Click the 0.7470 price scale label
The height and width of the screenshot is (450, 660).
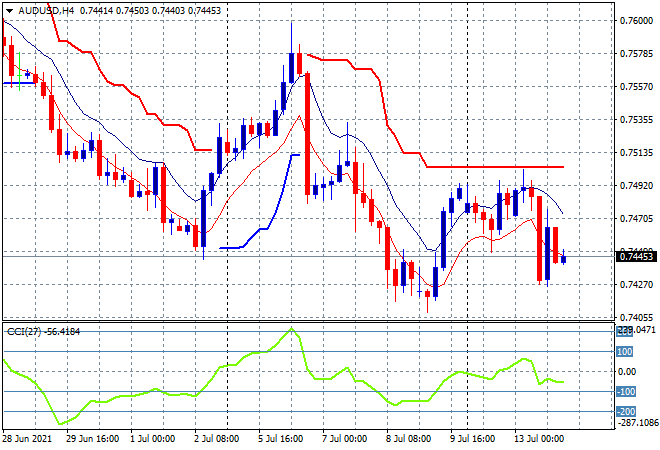[631, 219]
